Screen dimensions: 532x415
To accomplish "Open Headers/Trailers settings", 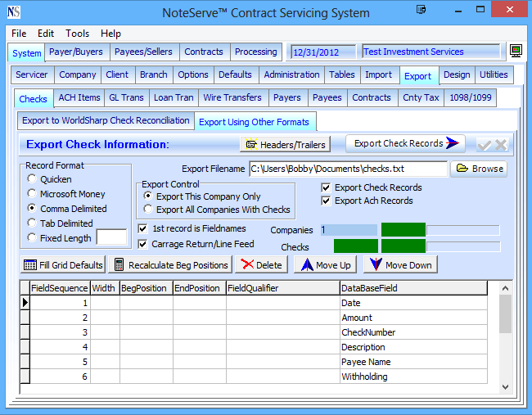I will (x=285, y=145).
